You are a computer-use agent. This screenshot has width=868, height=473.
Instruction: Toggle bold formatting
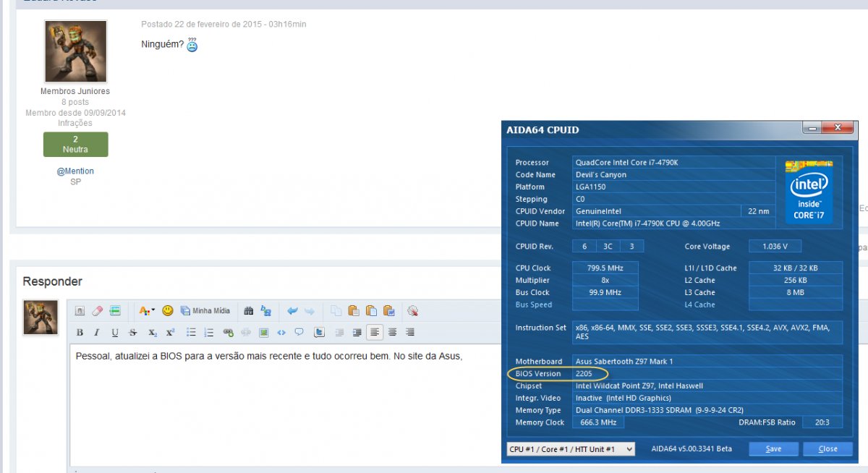[x=80, y=333]
